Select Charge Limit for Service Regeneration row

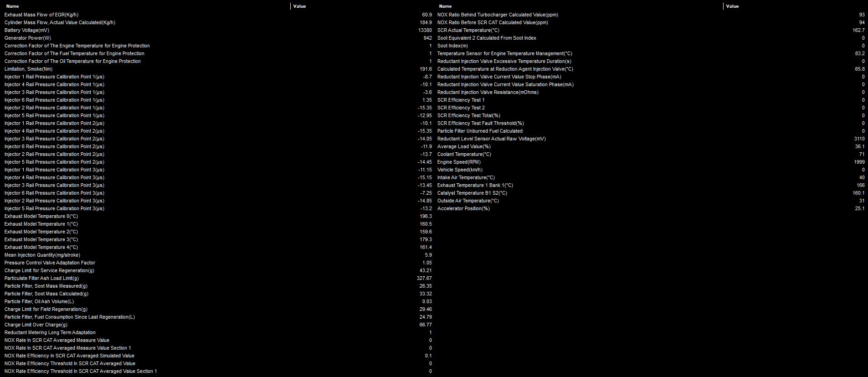(218, 270)
